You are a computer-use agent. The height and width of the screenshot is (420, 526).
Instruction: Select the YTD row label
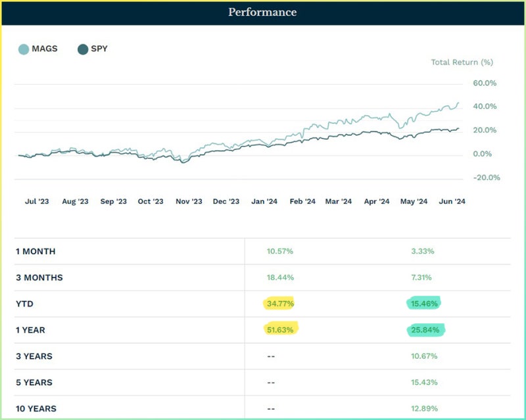pos(25,304)
